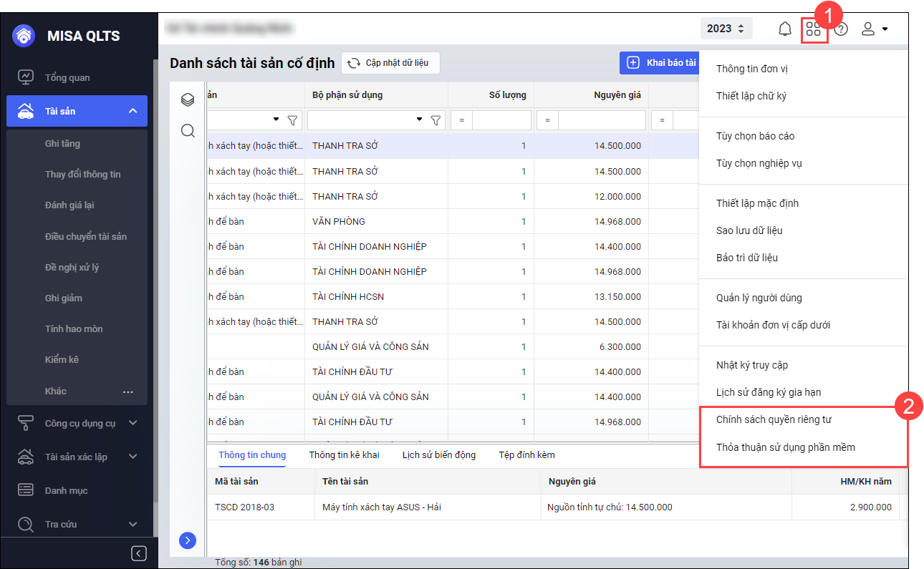
Task: Switch to the Lịch sử biến động tab
Action: (x=438, y=454)
